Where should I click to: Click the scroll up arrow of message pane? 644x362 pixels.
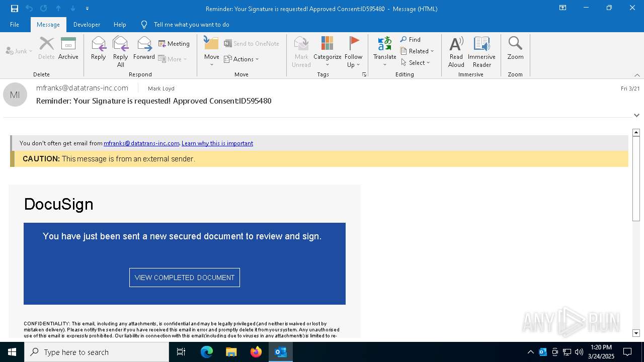tap(636, 133)
